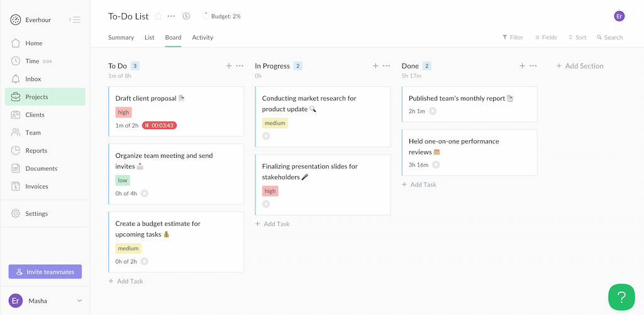Start timer on Organize team meeting task
Viewport: 644px width, 315px height.
(x=145, y=194)
